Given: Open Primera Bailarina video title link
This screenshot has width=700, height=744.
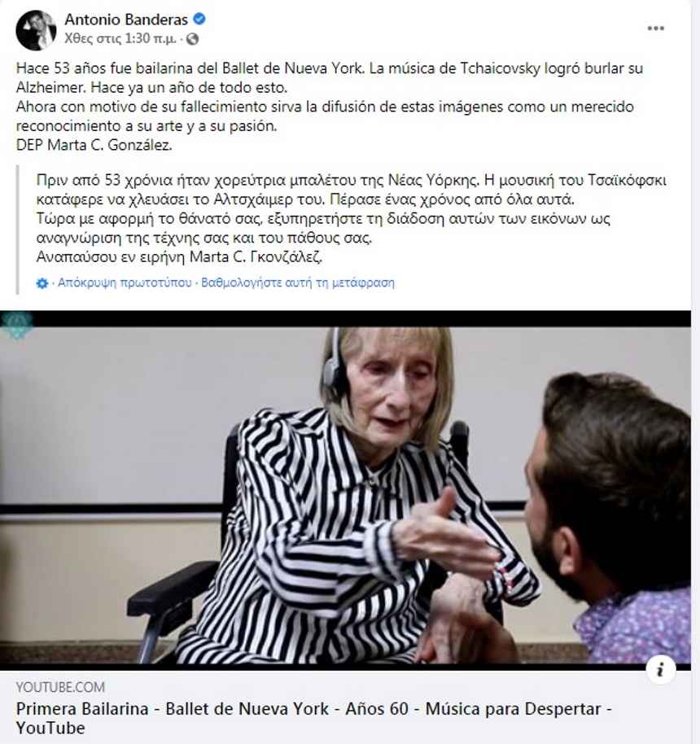Looking at the screenshot, I should click(313, 718).
